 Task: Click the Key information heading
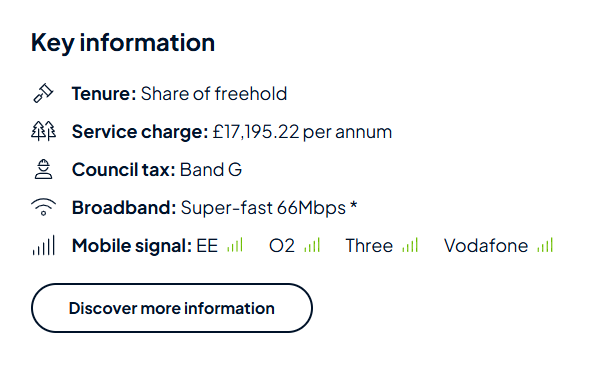point(123,43)
